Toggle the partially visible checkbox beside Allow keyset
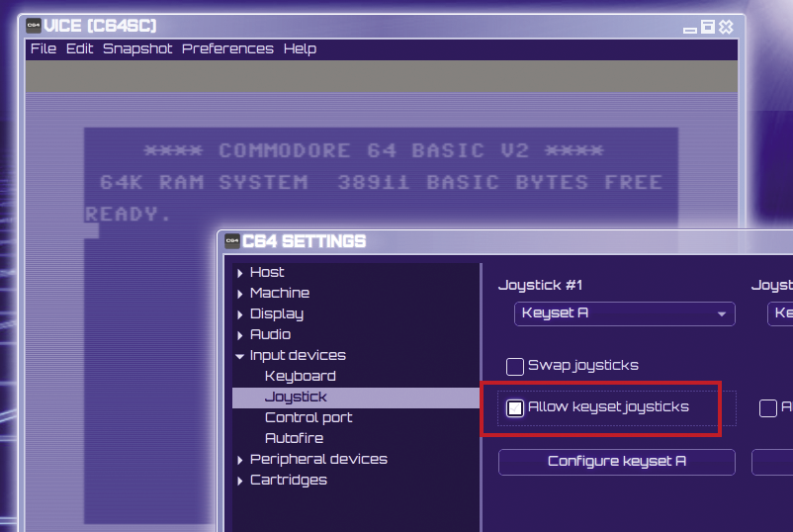This screenshot has height=532, width=793. pyautogui.click(x=768, y=408)
